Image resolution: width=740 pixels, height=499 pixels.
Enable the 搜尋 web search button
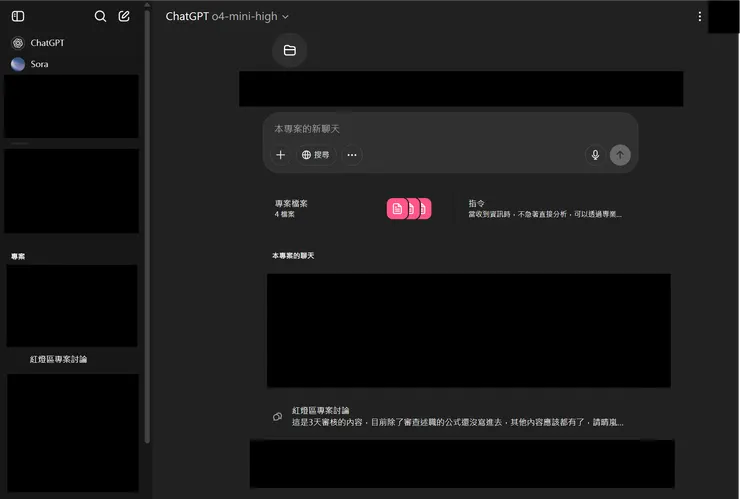tap(316, 155)
